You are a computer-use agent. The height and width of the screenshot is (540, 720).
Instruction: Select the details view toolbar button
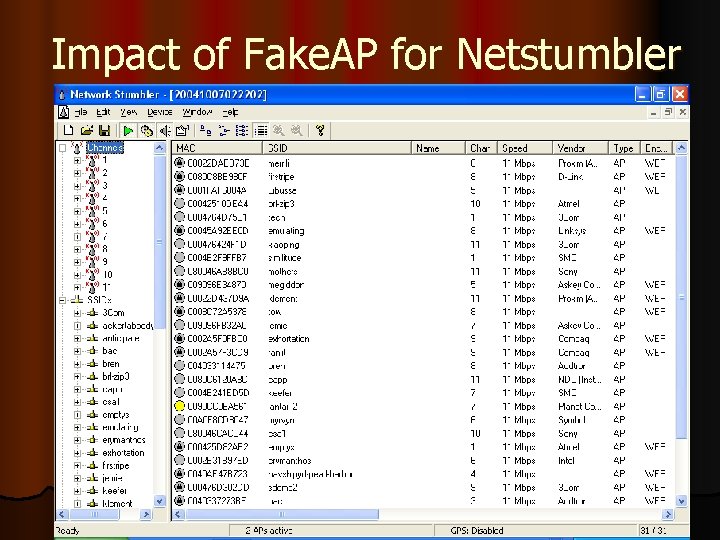[x=261, y=131]
